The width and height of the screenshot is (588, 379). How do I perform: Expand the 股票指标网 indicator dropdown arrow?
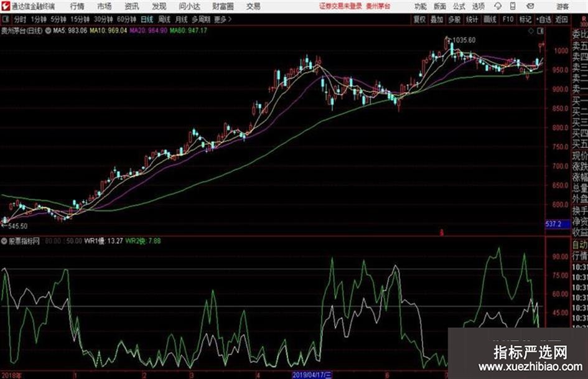tap(4, 241)
